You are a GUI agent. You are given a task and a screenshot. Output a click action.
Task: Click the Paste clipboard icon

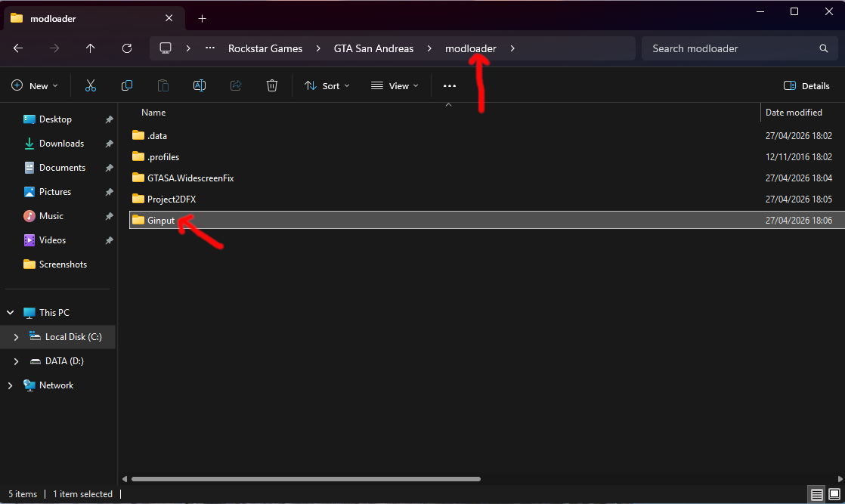tap(162, 85)
